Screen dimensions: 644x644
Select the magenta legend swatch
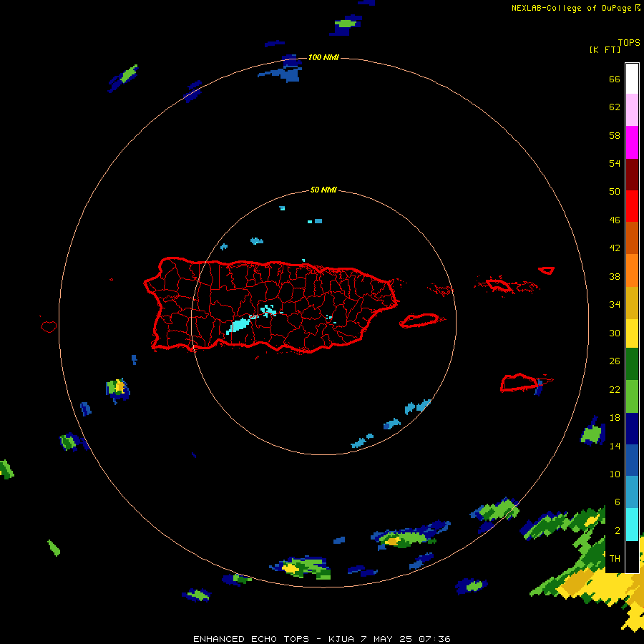[x=632, y=142]
